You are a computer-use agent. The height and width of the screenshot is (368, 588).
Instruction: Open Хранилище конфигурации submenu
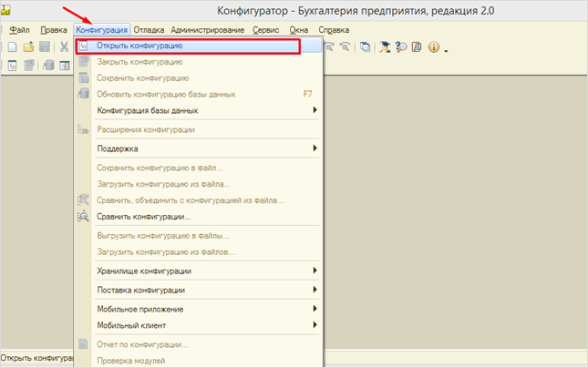pos(144,271)
